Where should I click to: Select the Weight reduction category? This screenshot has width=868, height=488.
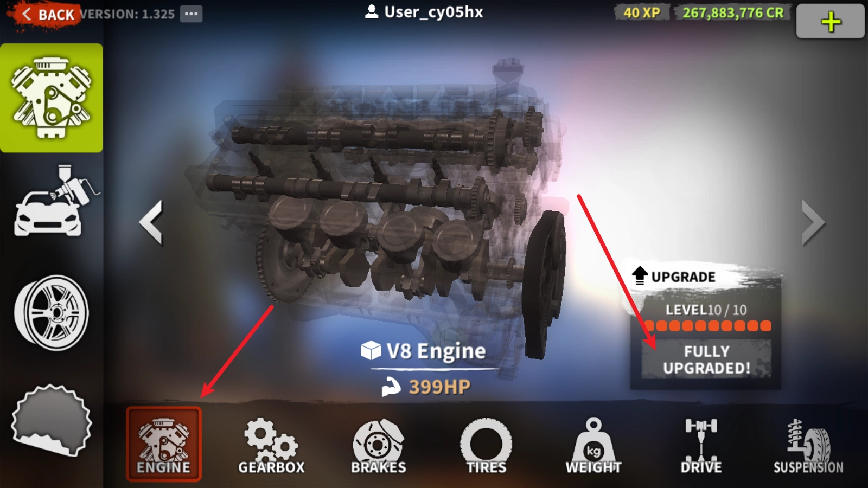click(x=593, y=446)
